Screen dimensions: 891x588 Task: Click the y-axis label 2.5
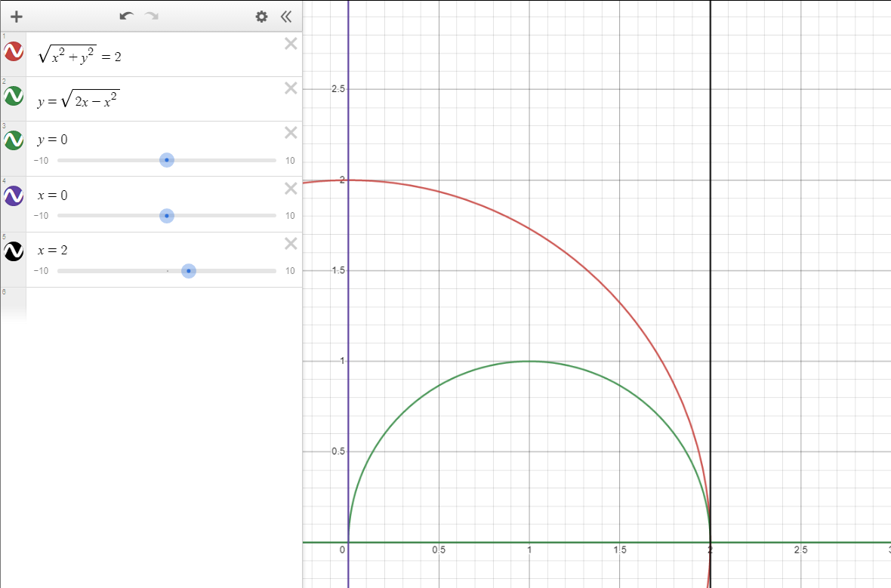(x=338, y=89)
